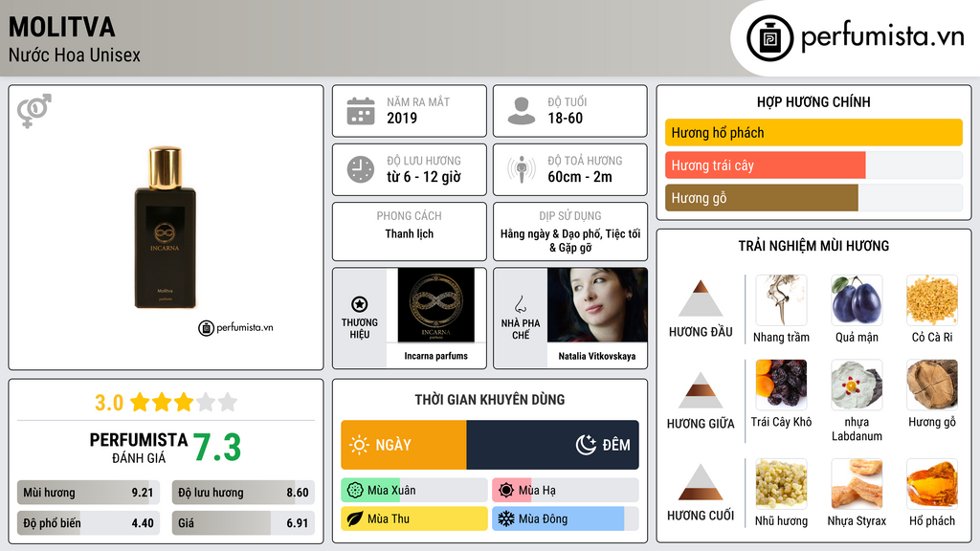Click the leaf icon for Mùa Thu

[355, 518]
